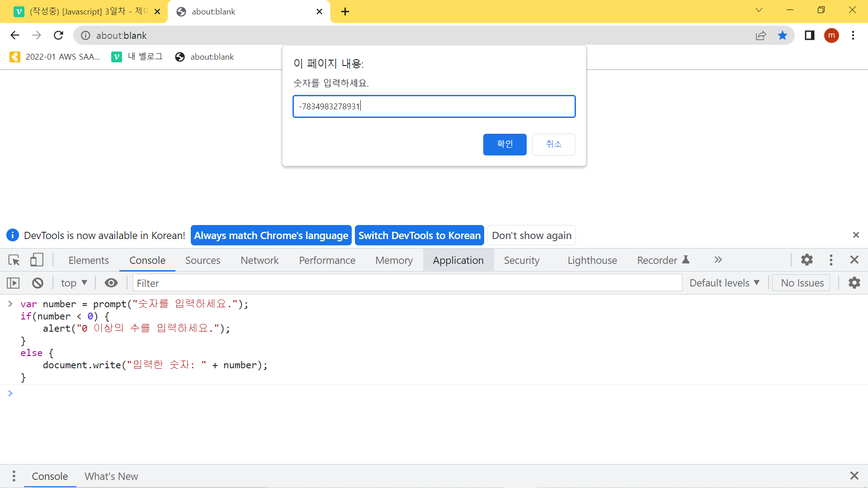
Task: Click the No Issues button
Action: coord(802,283)
